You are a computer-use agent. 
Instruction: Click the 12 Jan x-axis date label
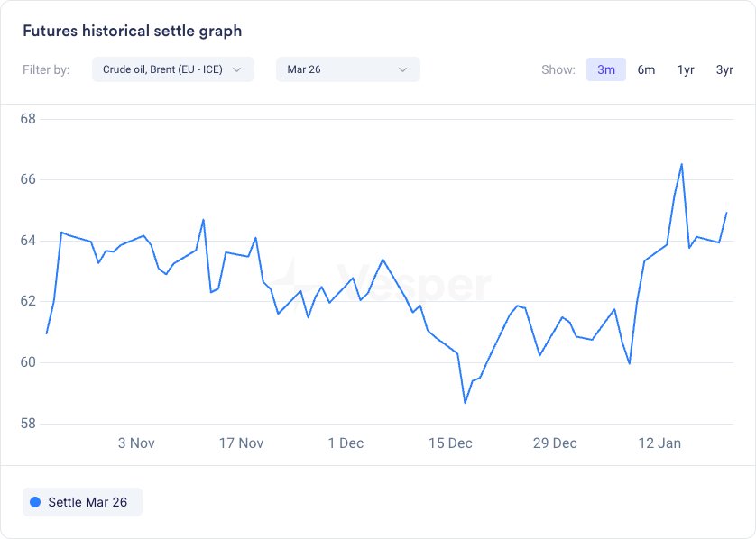point(659,443)
